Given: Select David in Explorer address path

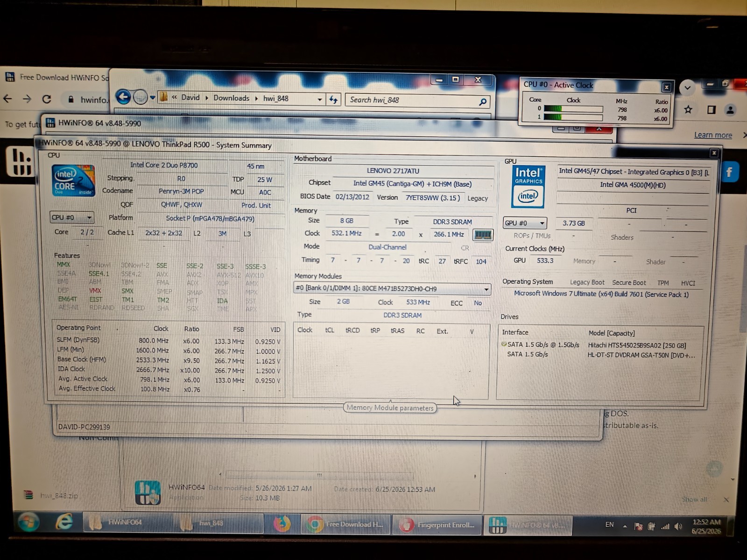Looking at the screenshot, I should 190,98.
